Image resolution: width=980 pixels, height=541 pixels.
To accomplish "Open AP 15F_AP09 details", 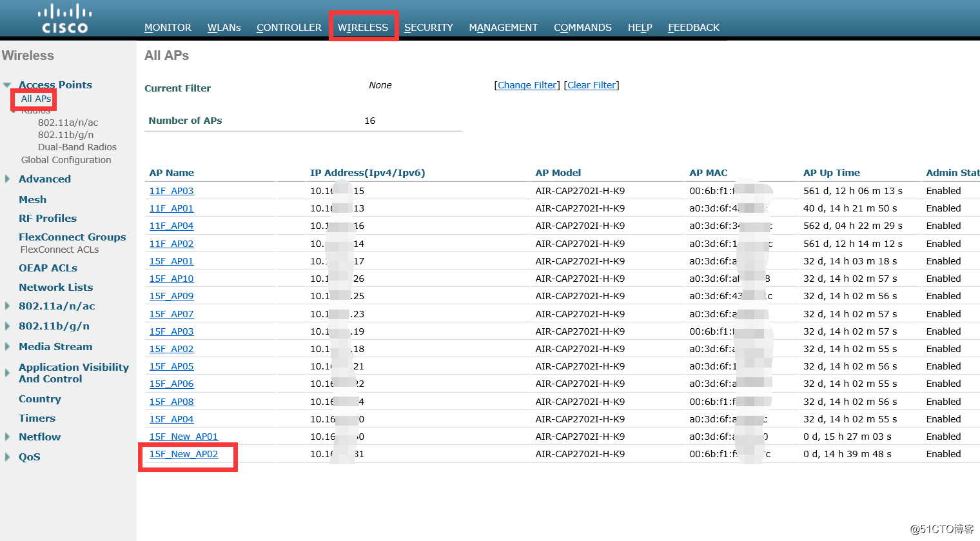I will coord(171,296).
